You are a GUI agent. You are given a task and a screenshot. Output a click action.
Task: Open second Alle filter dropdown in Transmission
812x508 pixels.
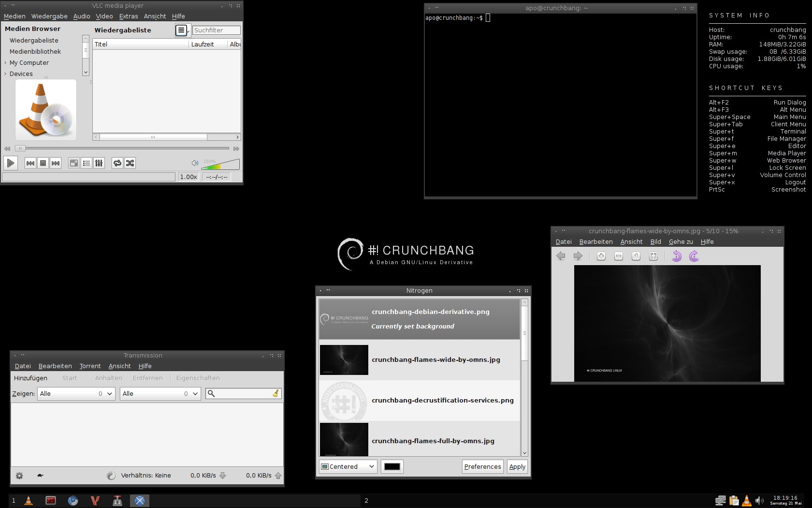tap(160, 394)
